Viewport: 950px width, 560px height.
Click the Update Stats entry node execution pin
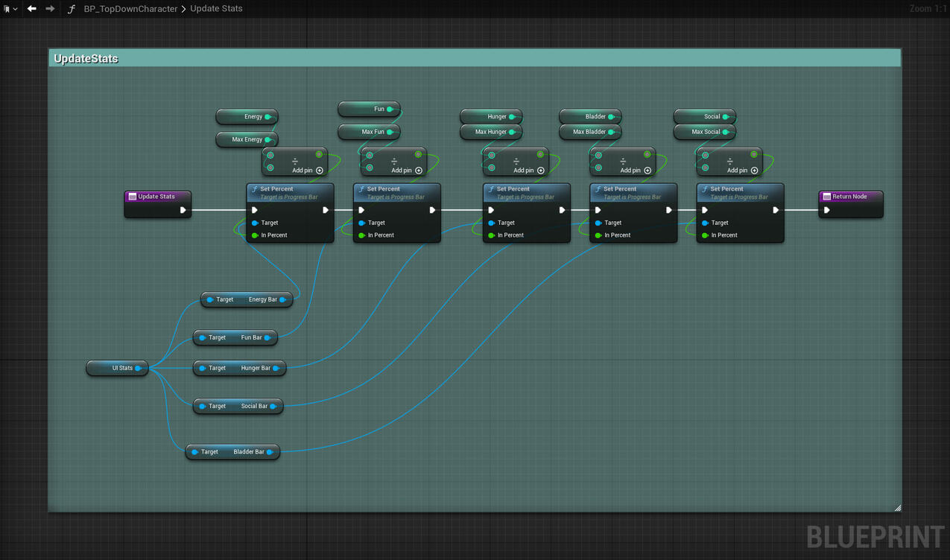click(x=183, y=210)
